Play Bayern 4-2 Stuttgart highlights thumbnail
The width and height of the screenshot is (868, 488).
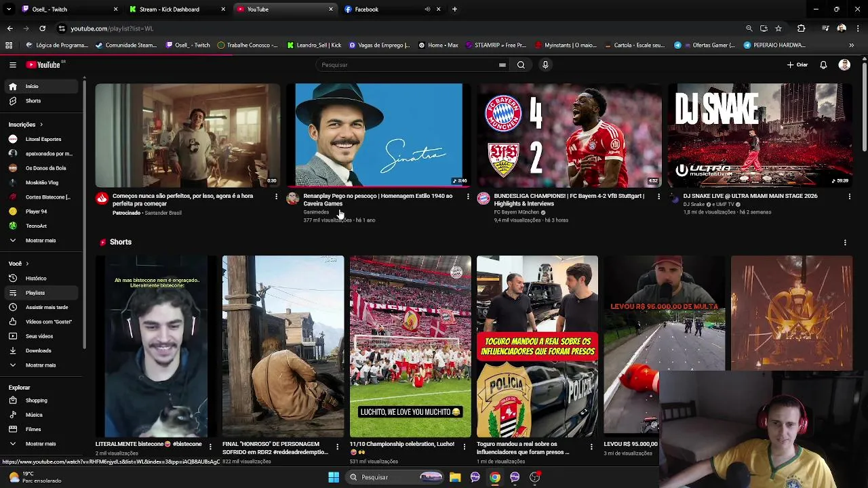tap(569, 135)
